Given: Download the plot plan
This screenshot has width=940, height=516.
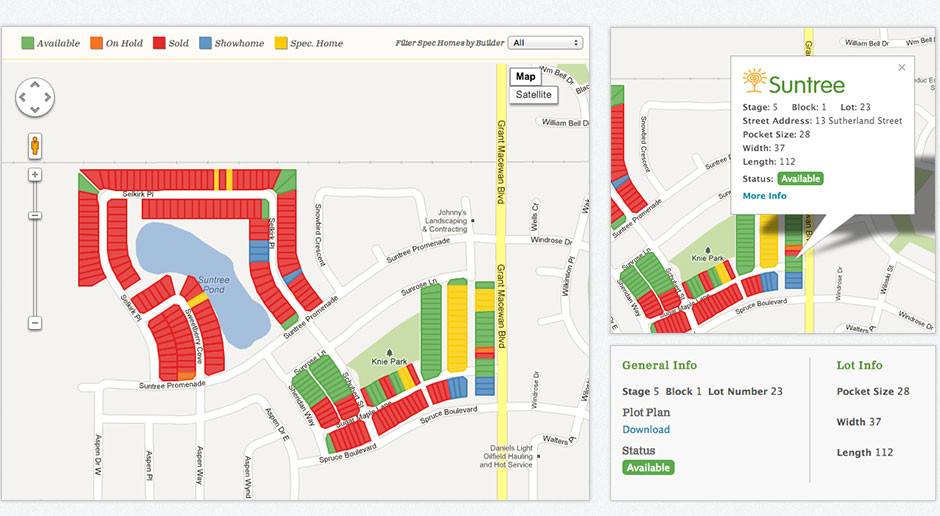Looking at the screenshot, I should [x=646, y=430].
